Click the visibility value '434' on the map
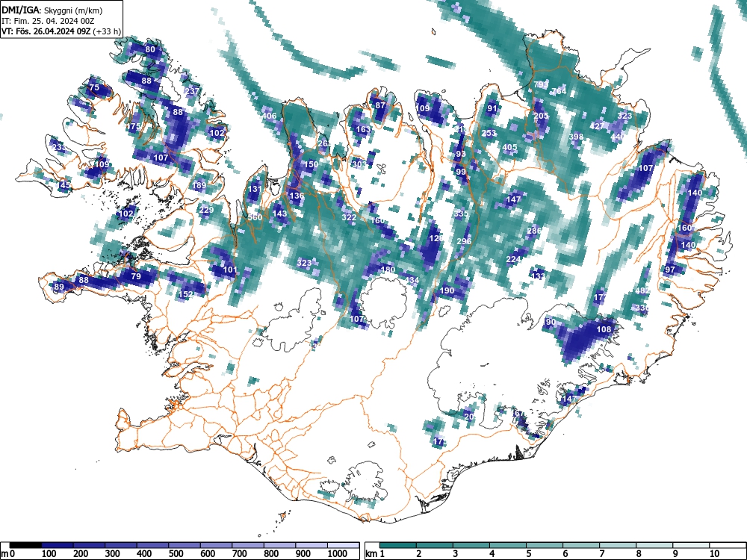The width and height of the screenshot is (747, 560). click(x=412, y=279)
